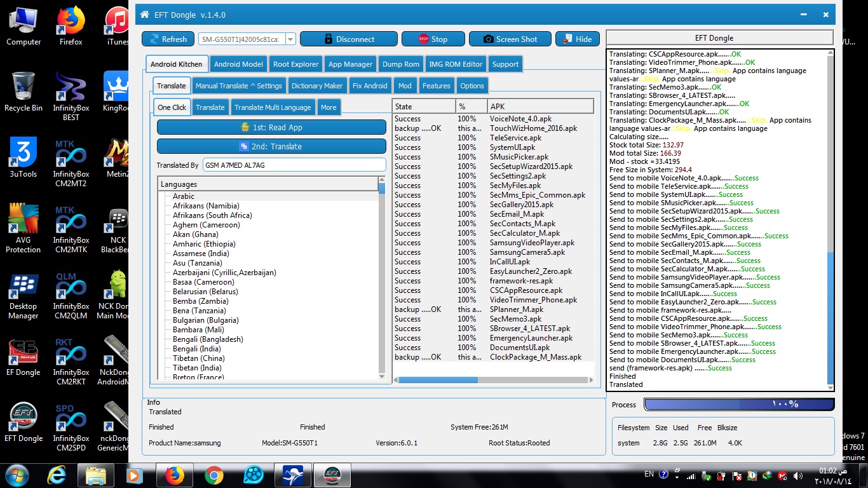868x488 pixels.
Task: Click the Hide button
Action: [577, 39]
